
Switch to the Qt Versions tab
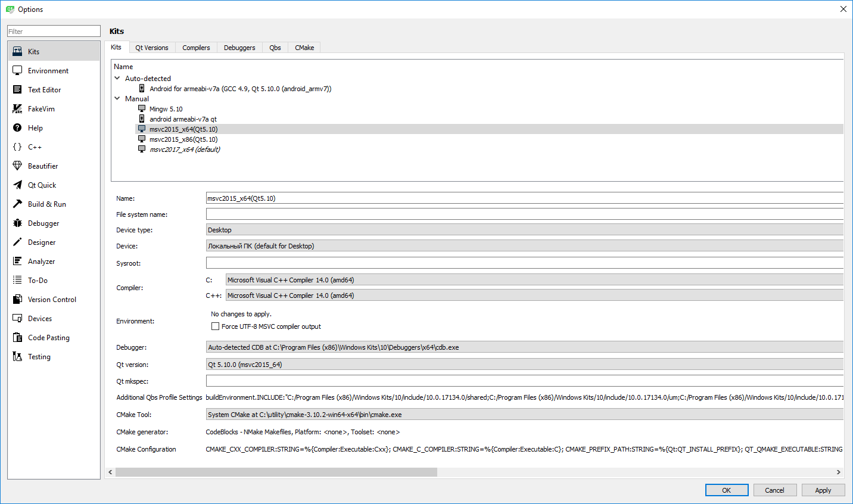coord(151,48)
